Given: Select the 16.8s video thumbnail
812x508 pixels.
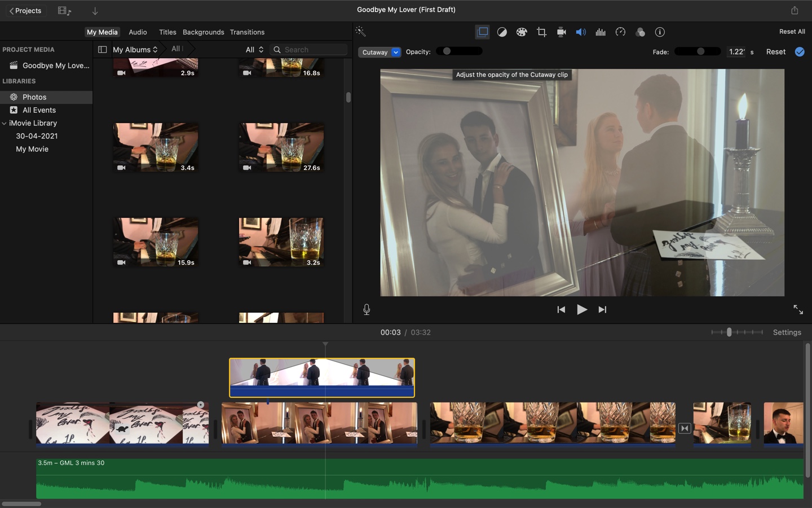Looking at the screenshot, I should tap(281, 68).
